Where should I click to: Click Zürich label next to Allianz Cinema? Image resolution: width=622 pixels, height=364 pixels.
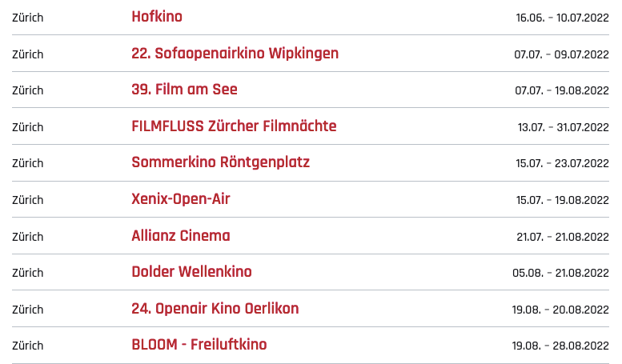[x=28, y=236]
